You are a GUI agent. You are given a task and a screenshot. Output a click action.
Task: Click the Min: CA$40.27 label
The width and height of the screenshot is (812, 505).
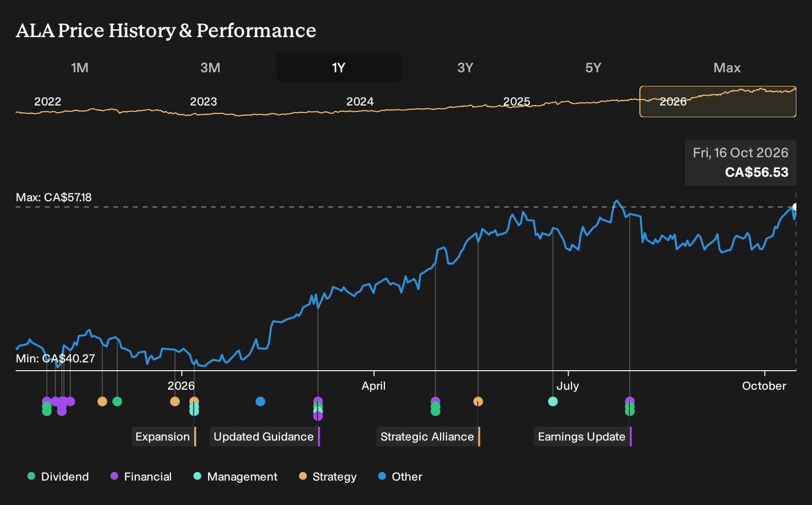coord(55,358)
